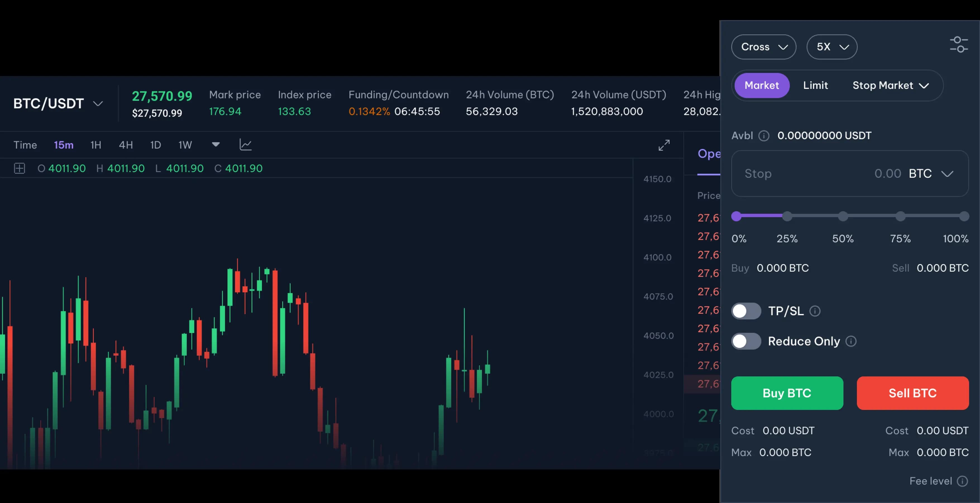Click the 4050.0 price axis label
This screenshot has width=980, height=503.
tap(658, 336)
